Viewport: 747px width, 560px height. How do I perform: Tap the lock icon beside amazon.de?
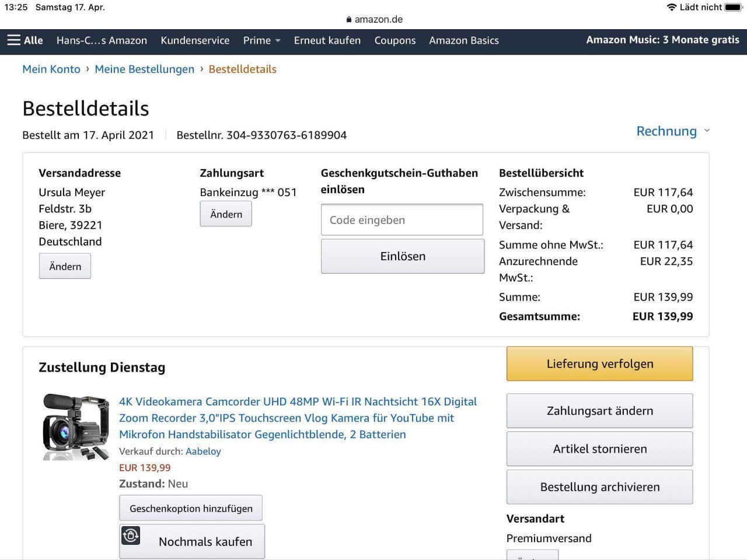(x=349, y=19)
